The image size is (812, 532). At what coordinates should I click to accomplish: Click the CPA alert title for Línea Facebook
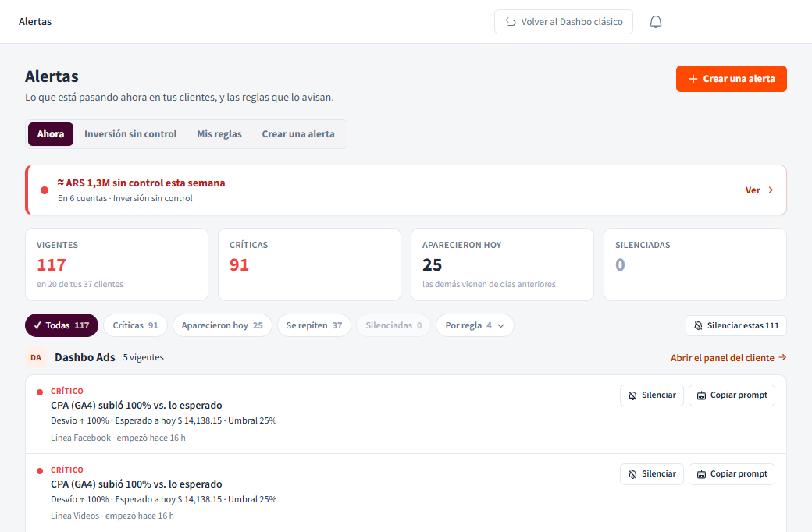(136, 405)
